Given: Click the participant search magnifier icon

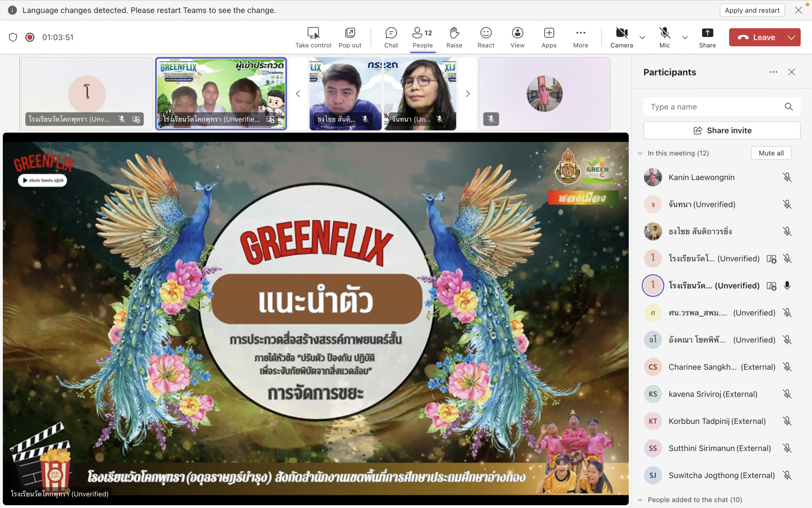Looking at the screenshot, I should tap(789, 107).
